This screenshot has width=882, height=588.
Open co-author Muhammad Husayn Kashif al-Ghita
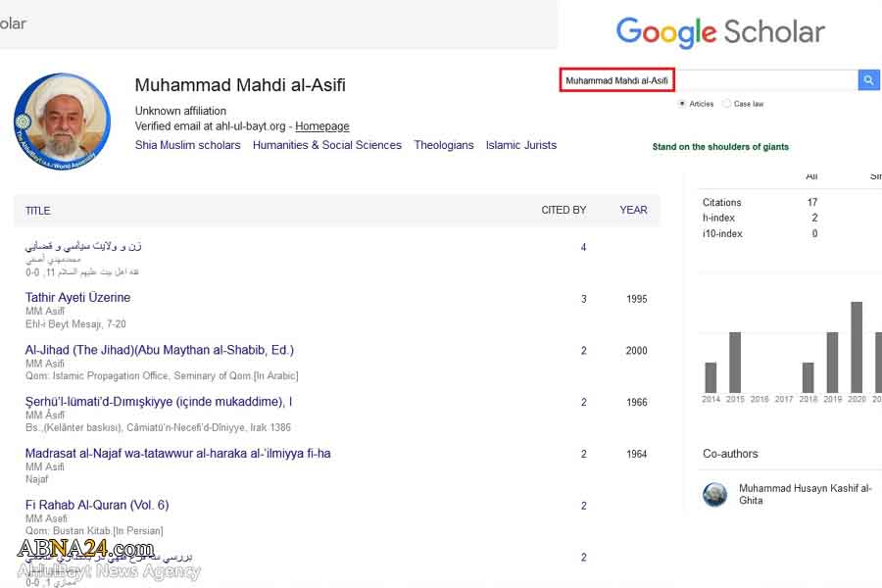[805, 494]
